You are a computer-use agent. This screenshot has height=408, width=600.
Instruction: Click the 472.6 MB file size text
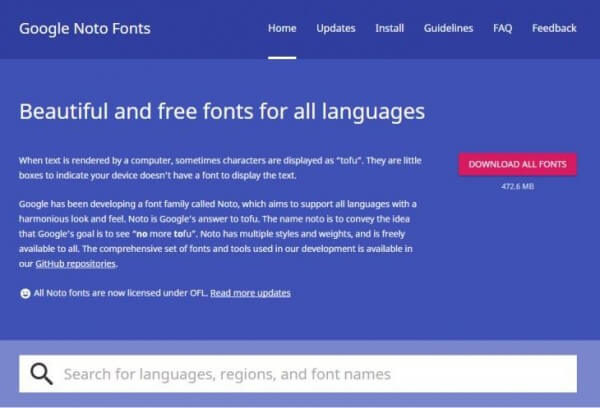point(518,186)
